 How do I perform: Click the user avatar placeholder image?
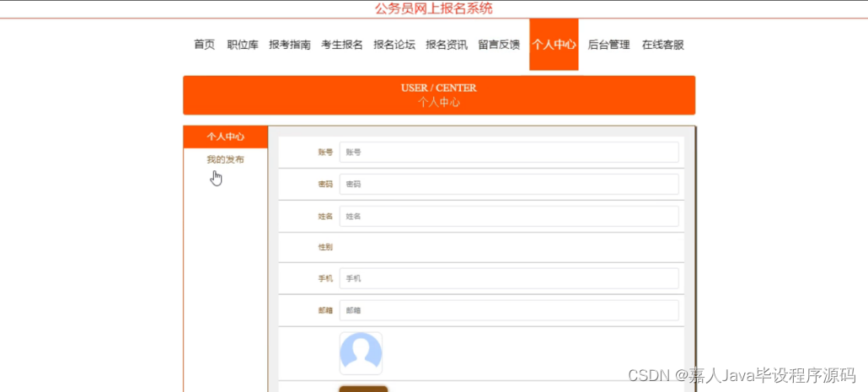click(x=361, y=353)
